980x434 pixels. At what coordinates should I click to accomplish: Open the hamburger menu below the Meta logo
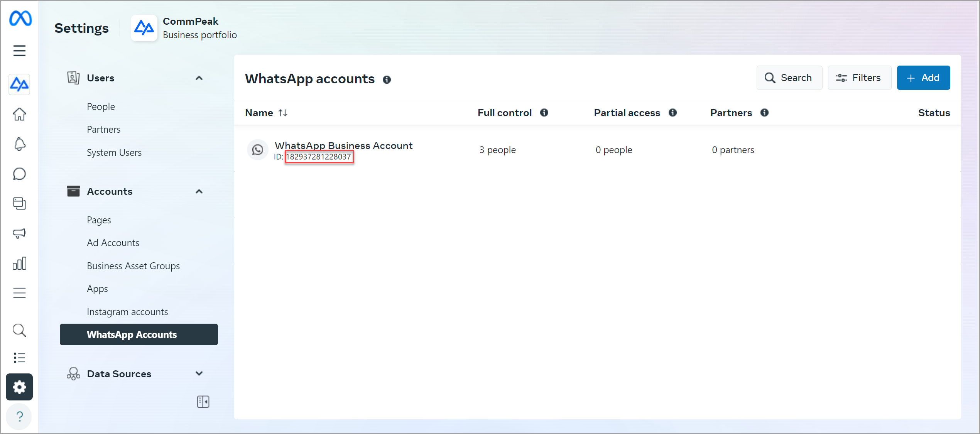(x=19, y=51)
